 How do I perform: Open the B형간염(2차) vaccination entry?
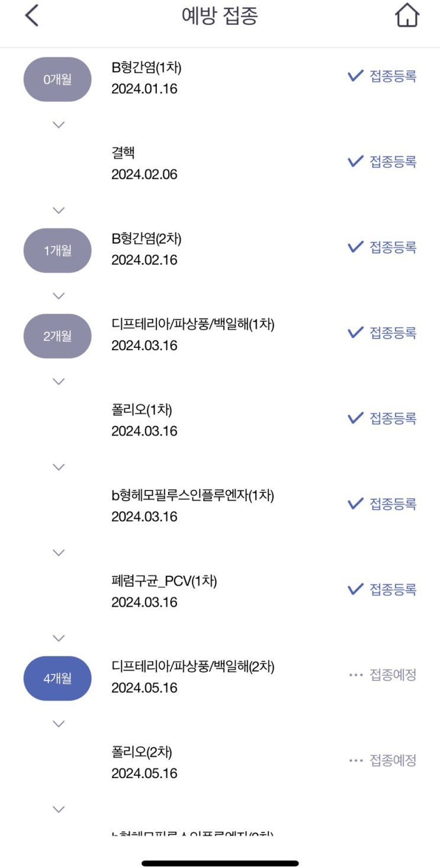click(146, 249)
